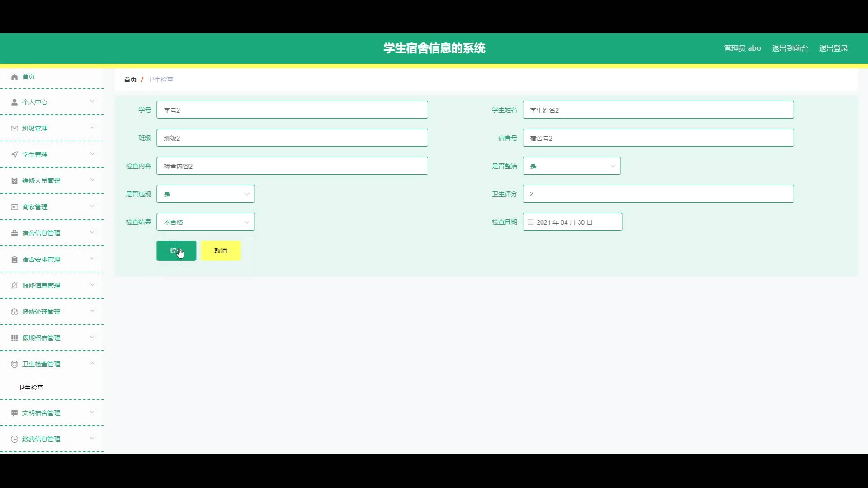The height and width of the screenshot is (488, 868).
Task: Open the 是否违规 dropdown
Action: point(205,194)
